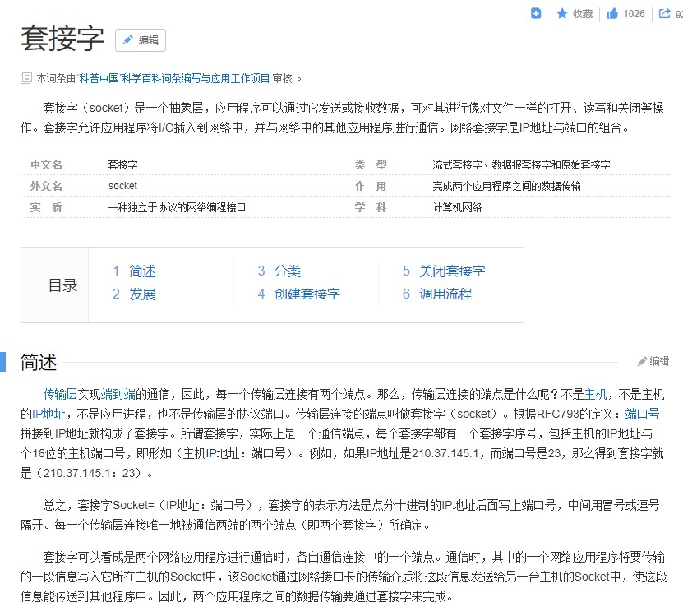Go to 发展 section from contents
Screen dimensions: 683x616
pos(142,294)
